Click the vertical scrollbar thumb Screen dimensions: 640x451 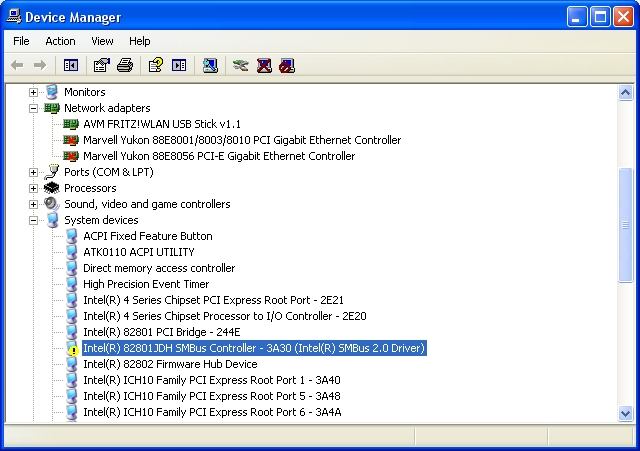[626, 224]
